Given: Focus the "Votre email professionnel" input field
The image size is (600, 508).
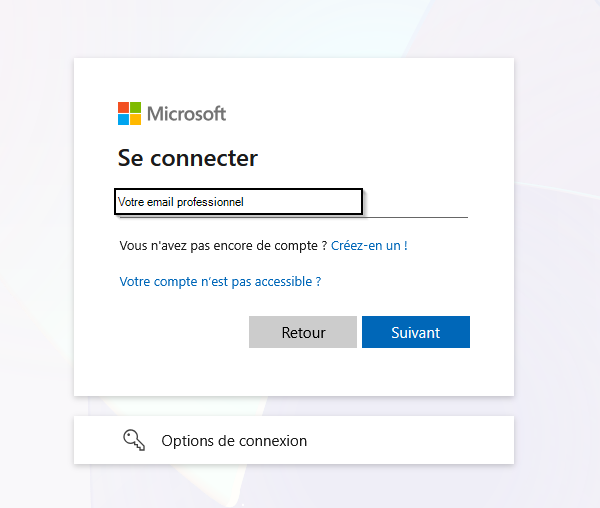Looking at the screenshot, I should coord(238,201).
